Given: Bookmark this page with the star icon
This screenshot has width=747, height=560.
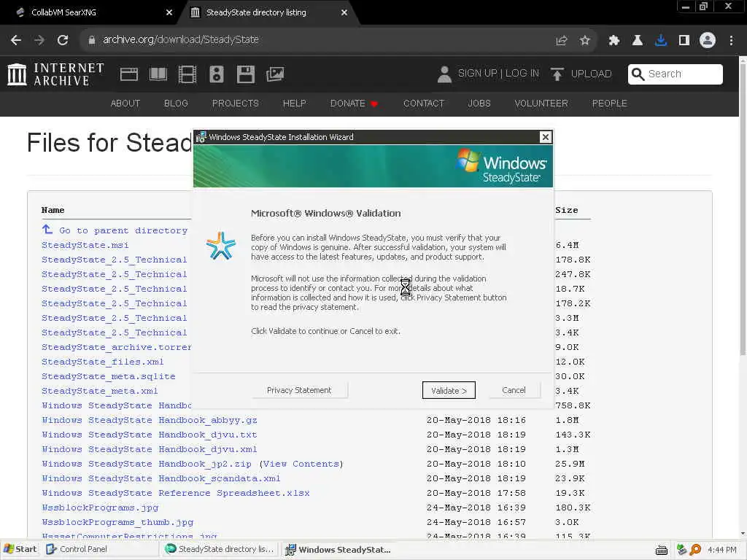Looking at the screenshot, I should [585, 41].
